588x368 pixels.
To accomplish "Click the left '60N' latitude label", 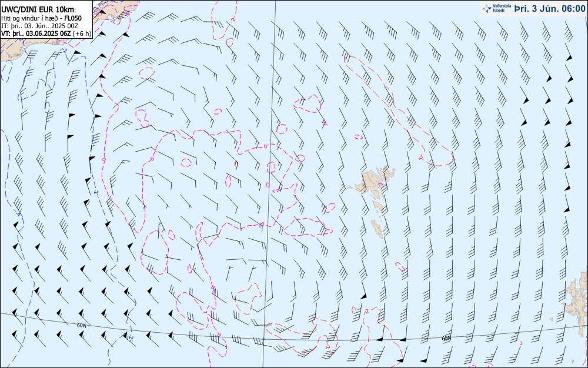I will coord(82,325).
